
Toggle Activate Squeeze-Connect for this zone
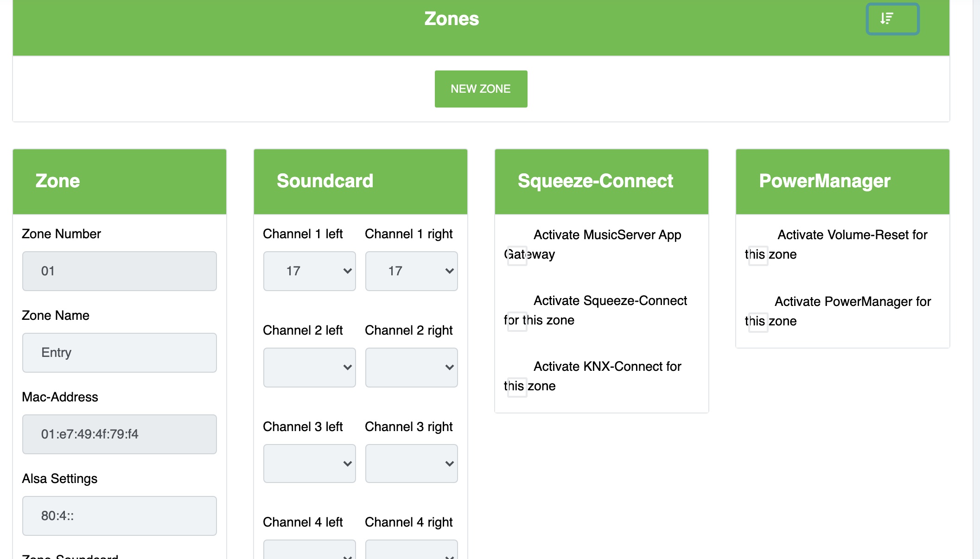click(x=517, y=321)
